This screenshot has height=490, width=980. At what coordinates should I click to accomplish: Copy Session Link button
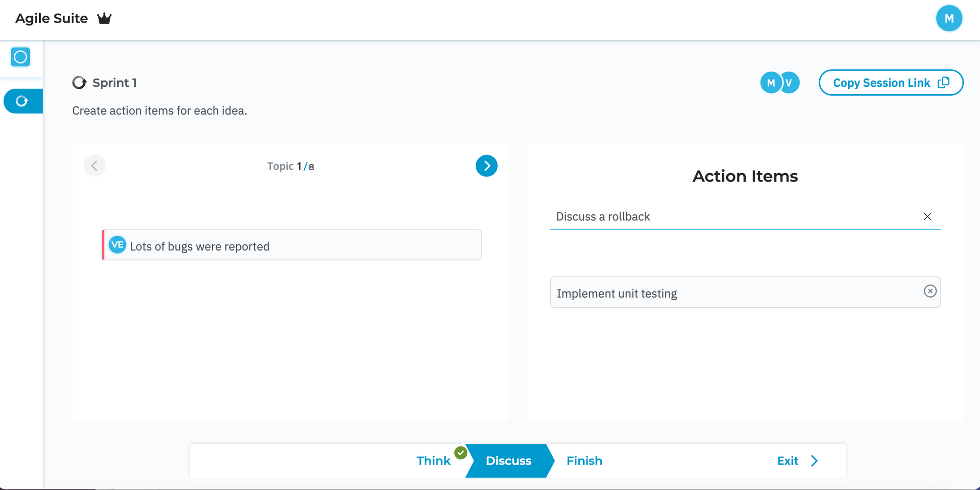point(891,82)
